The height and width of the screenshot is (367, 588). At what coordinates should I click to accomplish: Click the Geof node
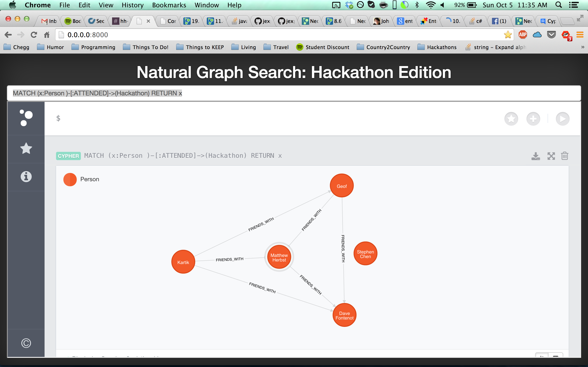(x=342, y=186)
